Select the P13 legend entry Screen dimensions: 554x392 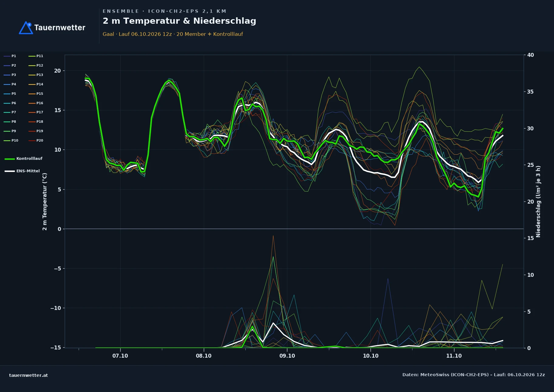click(36, 75)
